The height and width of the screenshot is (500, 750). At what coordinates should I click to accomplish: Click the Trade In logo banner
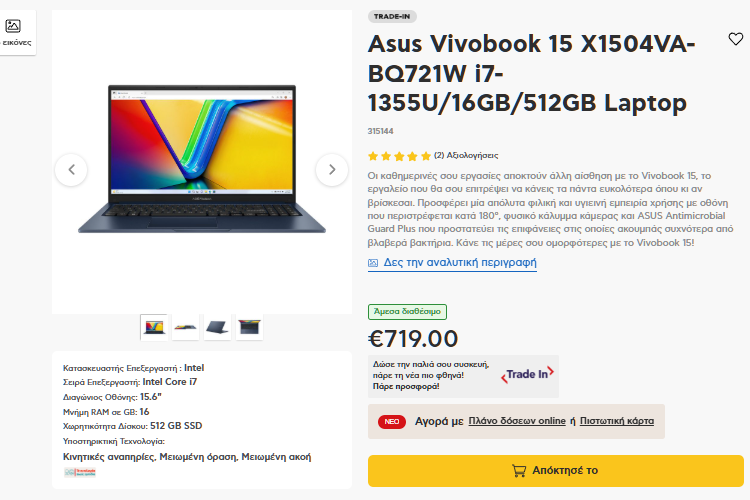pos(527,375)
